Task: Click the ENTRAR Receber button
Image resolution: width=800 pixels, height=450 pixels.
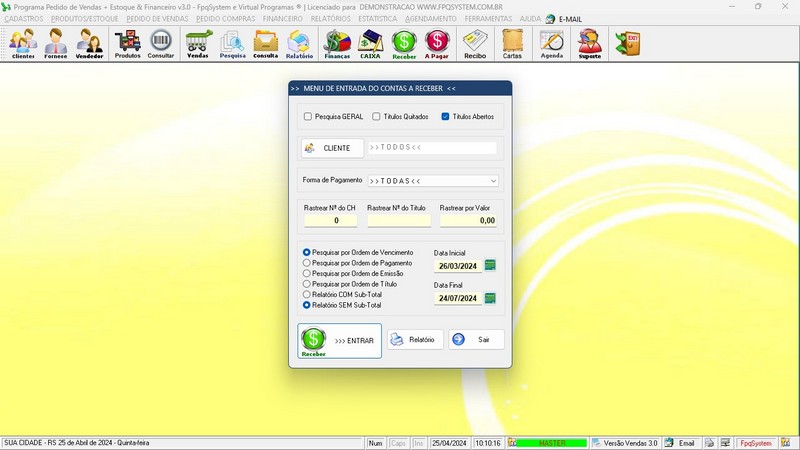Action: pos(339,341)
